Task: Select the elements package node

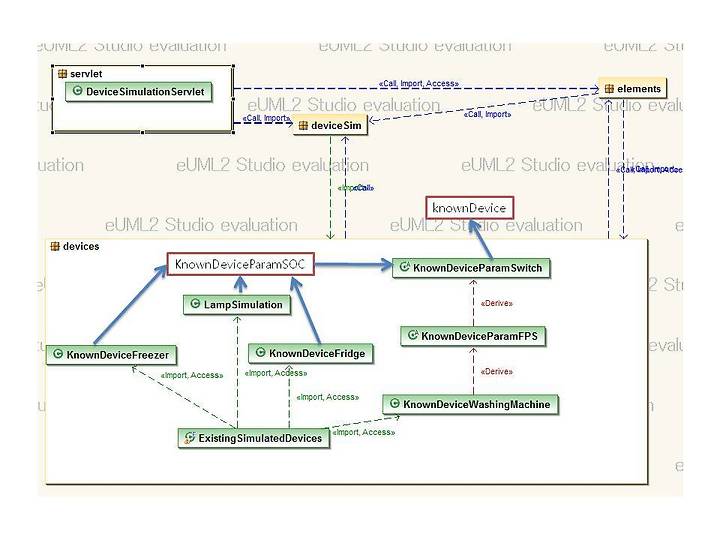Action: coord(632,89)
